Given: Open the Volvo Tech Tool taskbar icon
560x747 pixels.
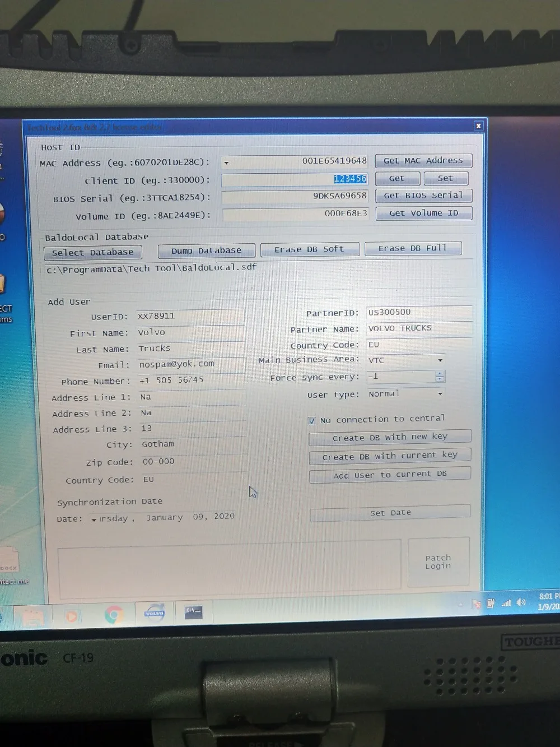Looking at the screenshot, I should pos(154,613).
